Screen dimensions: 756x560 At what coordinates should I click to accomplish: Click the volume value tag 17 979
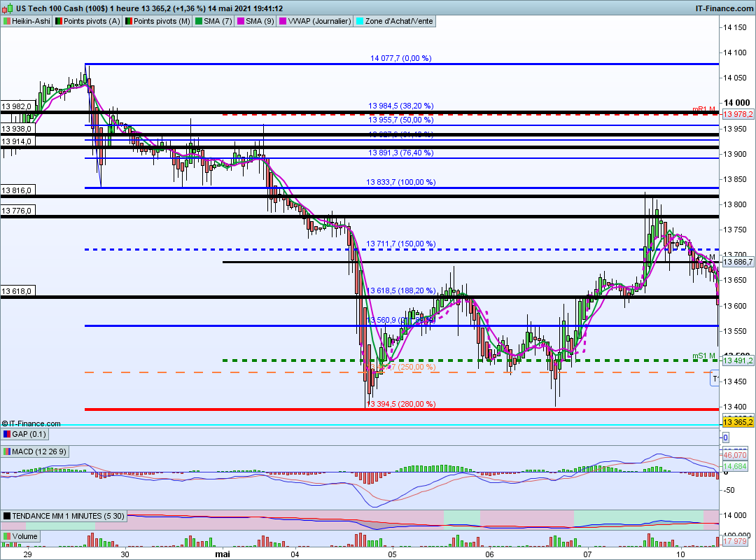735,542
